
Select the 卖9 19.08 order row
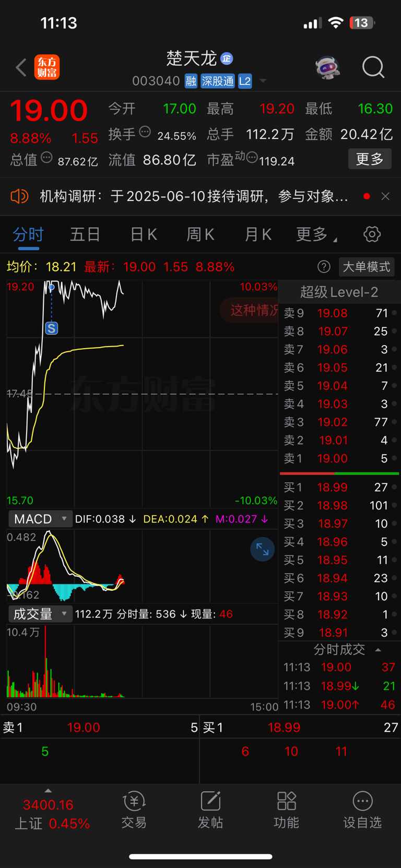tap(339, 313)
